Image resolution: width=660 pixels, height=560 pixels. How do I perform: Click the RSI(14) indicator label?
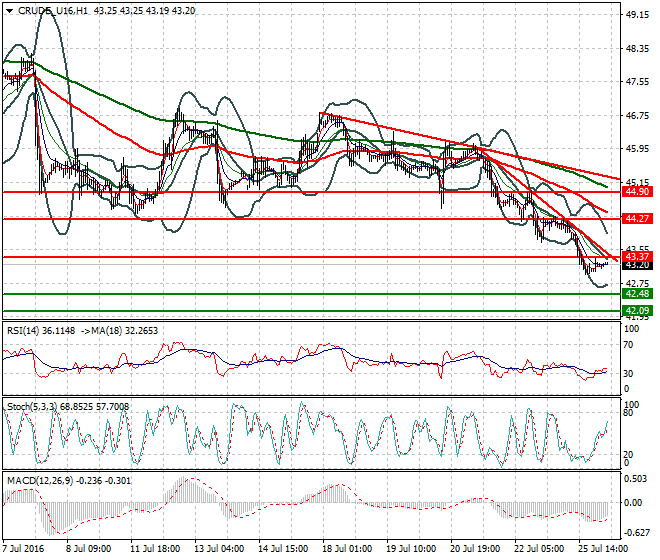pyautogui.click(x=28, y=330)
